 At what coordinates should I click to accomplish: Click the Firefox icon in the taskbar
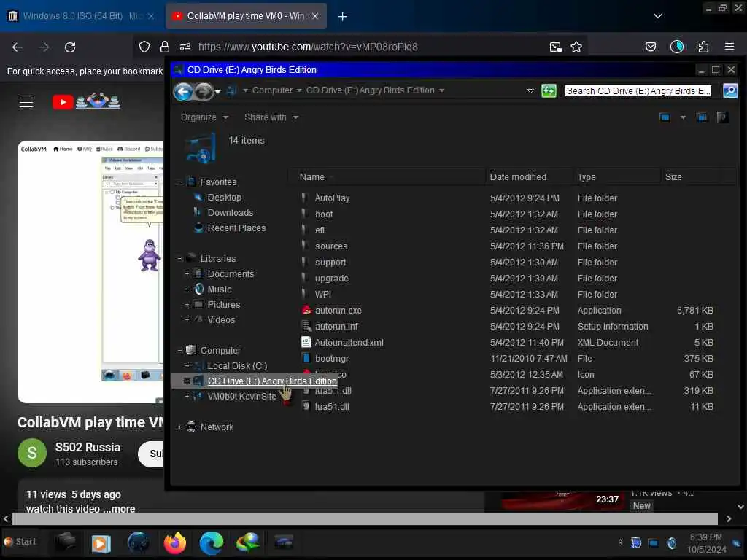click(x=175, y=542)
